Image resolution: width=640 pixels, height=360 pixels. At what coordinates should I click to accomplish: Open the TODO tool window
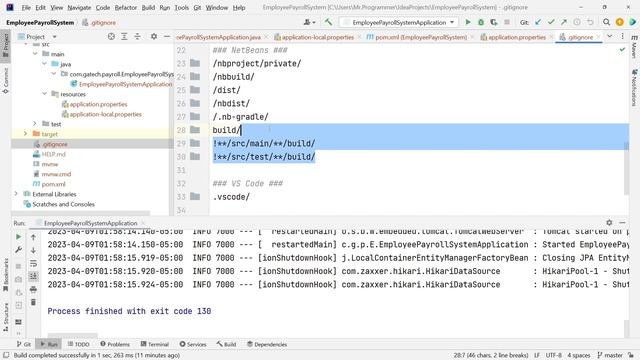click(x=78, y=344)
